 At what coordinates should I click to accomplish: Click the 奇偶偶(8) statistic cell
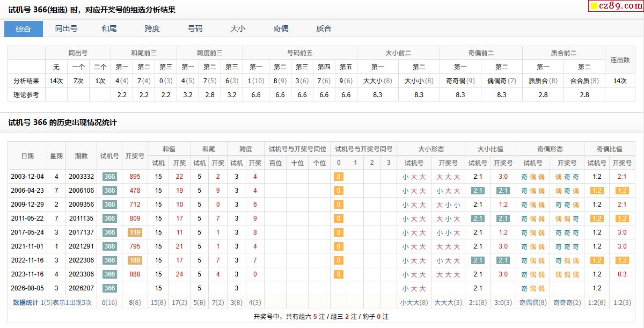click(533, 302)
